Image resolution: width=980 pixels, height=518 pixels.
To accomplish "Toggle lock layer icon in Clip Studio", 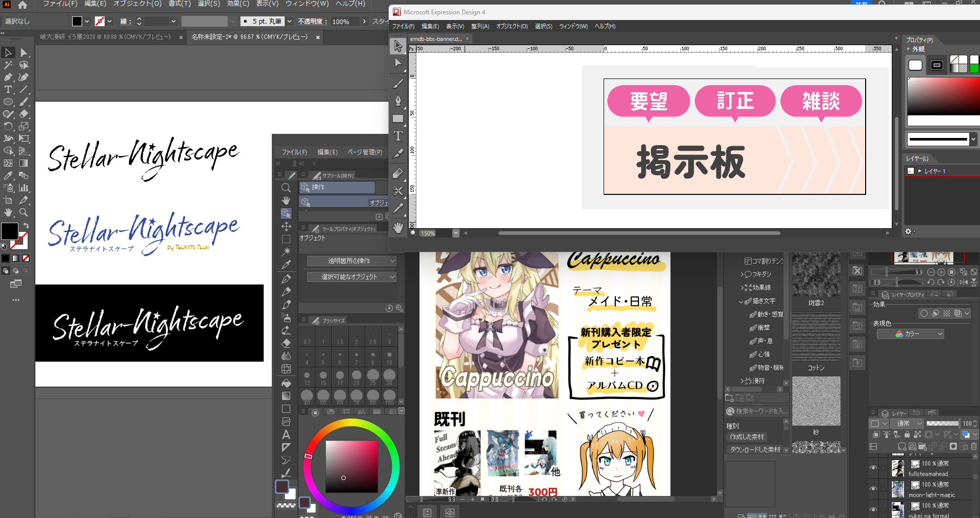I will click(907, 435).
